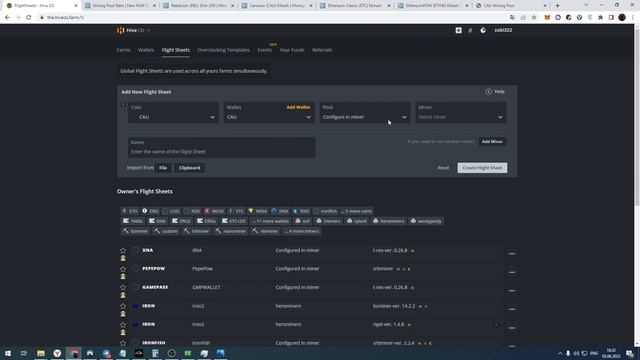Filter flight sheets by NEOX coin
Screen dimensions: 640x360
[214, 211]
